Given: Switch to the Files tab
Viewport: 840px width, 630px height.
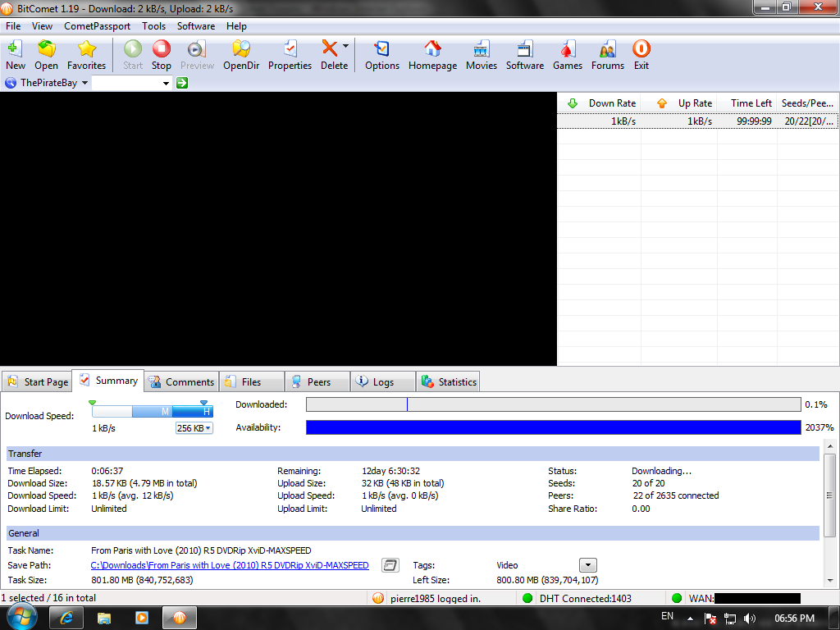Looking at the screenshot, I should point(251,382).
